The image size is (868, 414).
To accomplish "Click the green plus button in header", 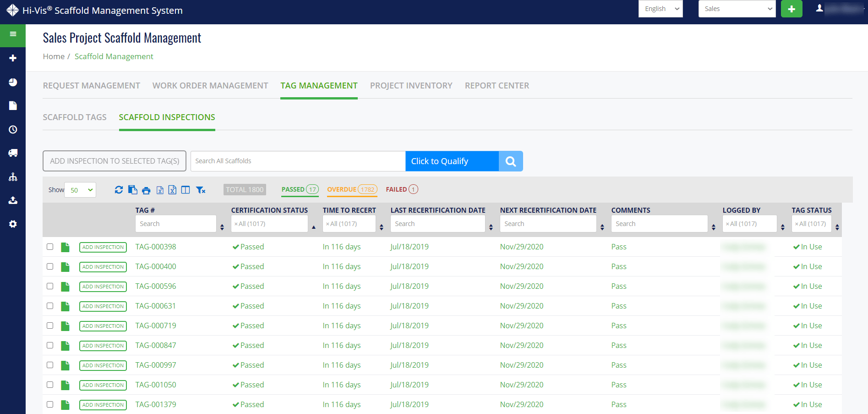I will (791, 9).
